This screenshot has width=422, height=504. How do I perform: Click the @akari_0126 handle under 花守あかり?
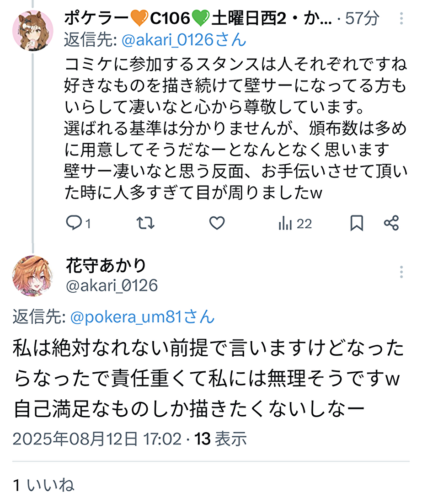[x=112, y=286]
